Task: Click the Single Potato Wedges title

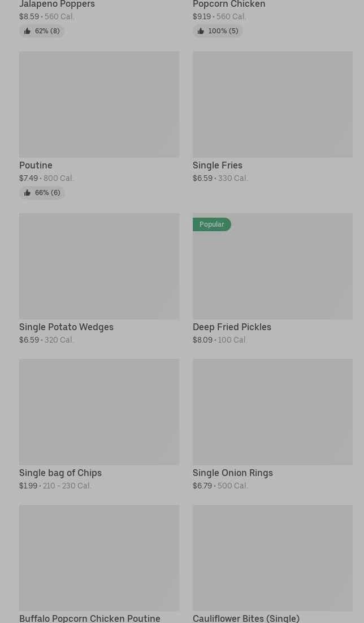Action: coord(66,327)
